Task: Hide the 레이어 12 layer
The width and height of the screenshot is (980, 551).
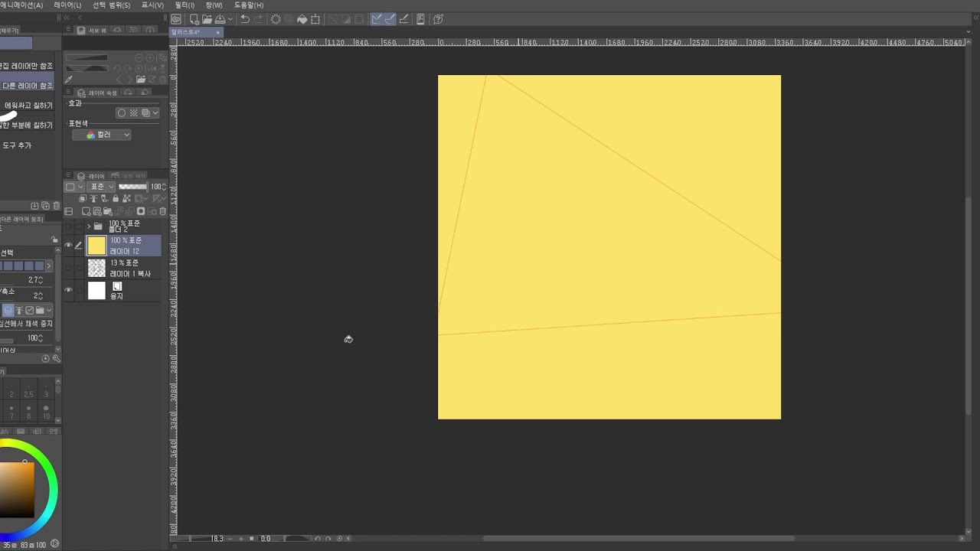Action: click(x=68, y=246)
